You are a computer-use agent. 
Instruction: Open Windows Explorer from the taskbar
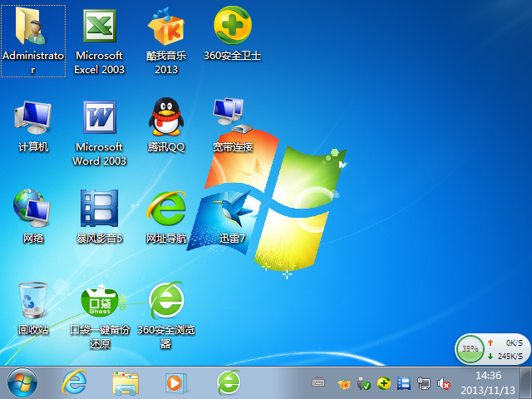pos(126,382)
